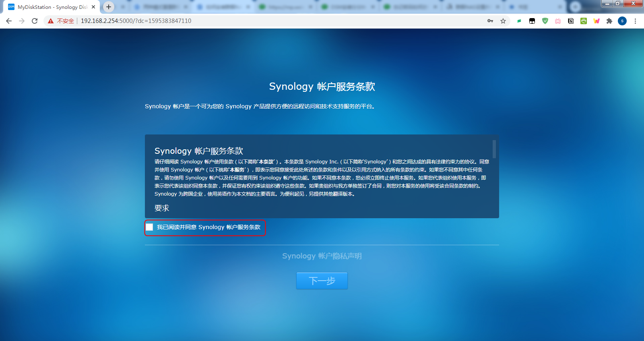Click the Synology 帐户服务条款 page title
The height and width of the screenshot is (341, 644).
click(x=322, y=87)
